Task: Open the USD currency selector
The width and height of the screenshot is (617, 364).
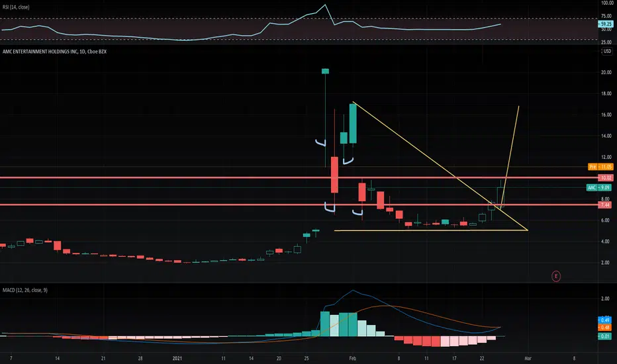Action: point(607,51)
